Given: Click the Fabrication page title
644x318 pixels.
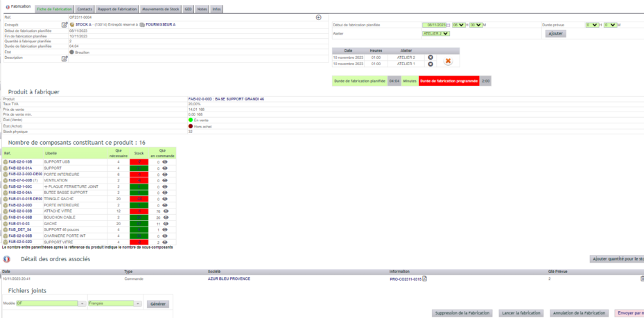Looking at the screenshot, I should click(x=20, y=7).
